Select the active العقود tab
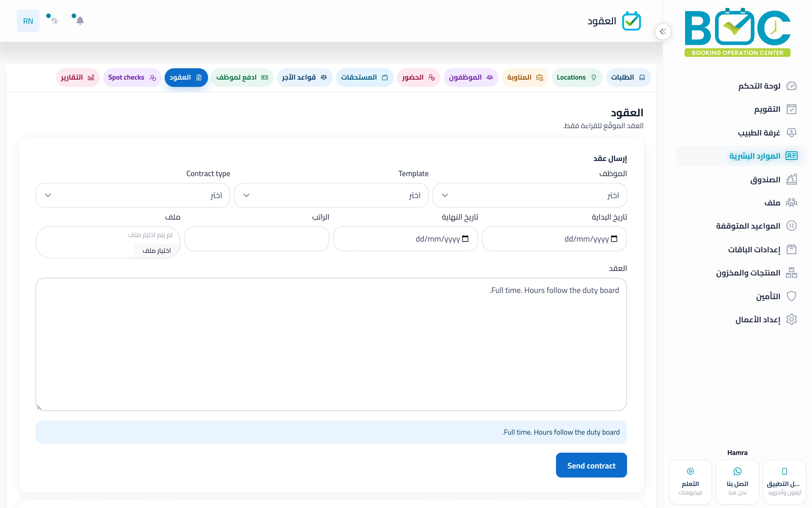The image size is (812, 508). [186, 78]
